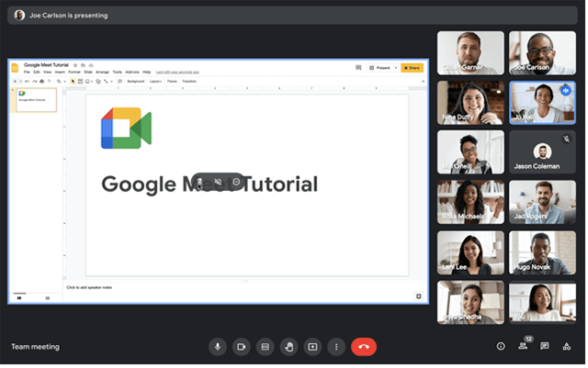Choose the text box tool
This screenshot has height=368, width=588.
point(80,81)
